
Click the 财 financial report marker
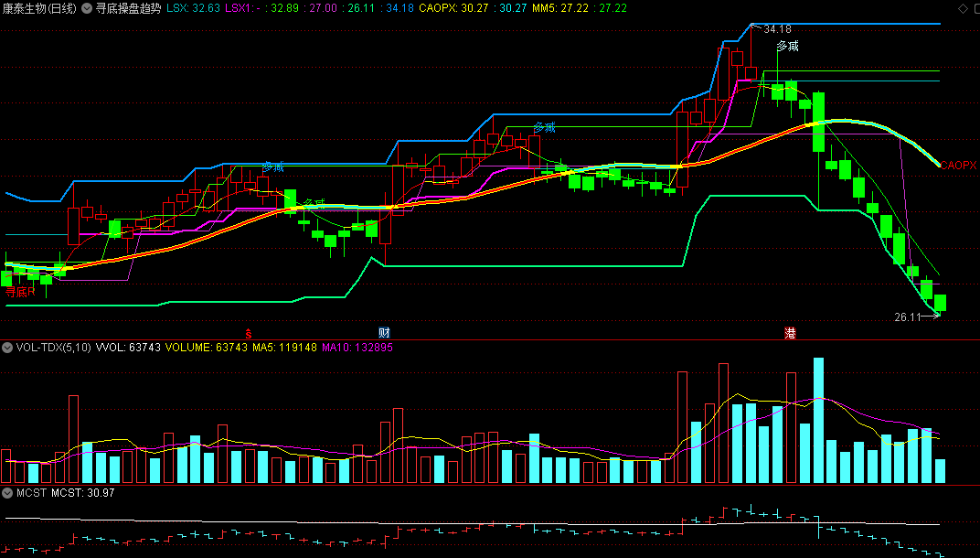(x=384, y=333)
